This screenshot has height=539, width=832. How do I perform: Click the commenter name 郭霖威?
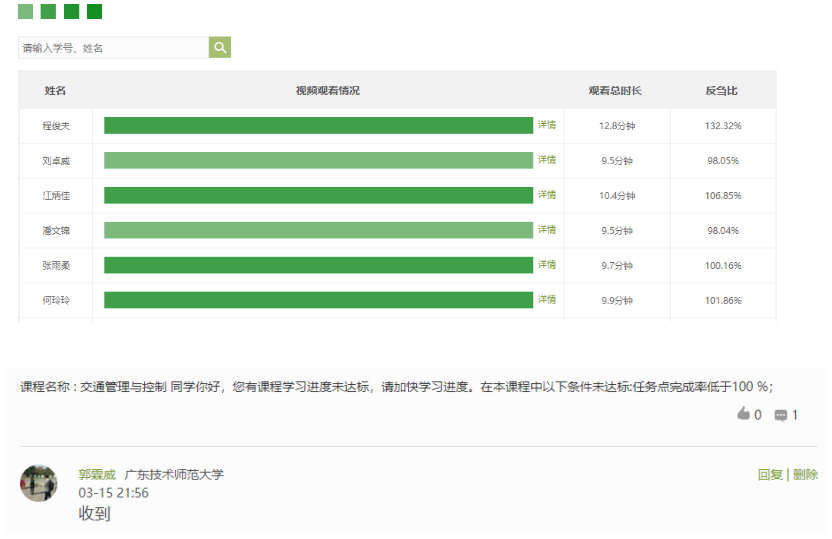97,475
